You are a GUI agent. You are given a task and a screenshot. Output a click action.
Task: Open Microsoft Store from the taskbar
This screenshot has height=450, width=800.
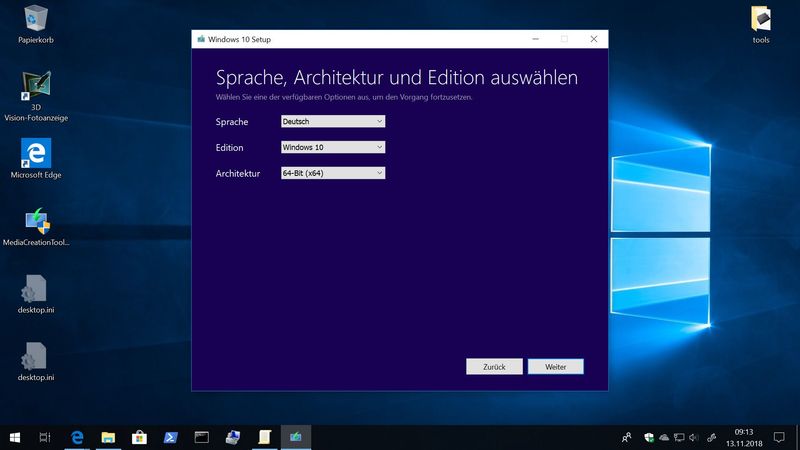pos(139,437)
